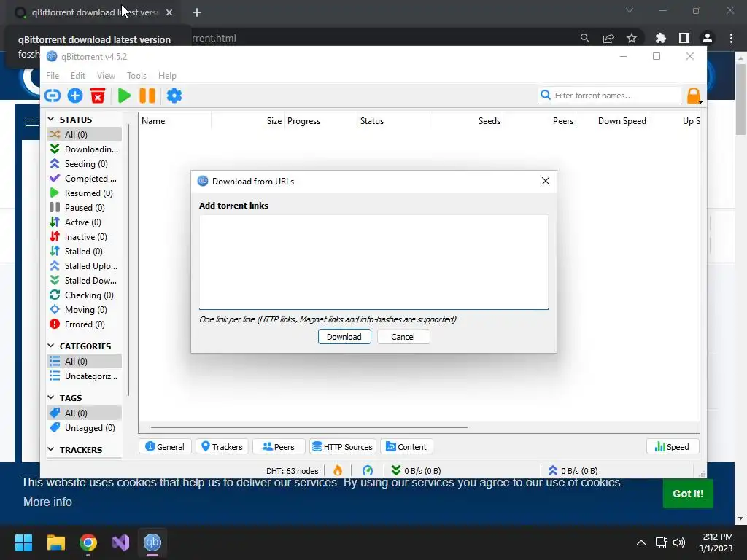747x560 pixels.
Task: Sort by the Down Speed column header
Action: tap(613, 121)
